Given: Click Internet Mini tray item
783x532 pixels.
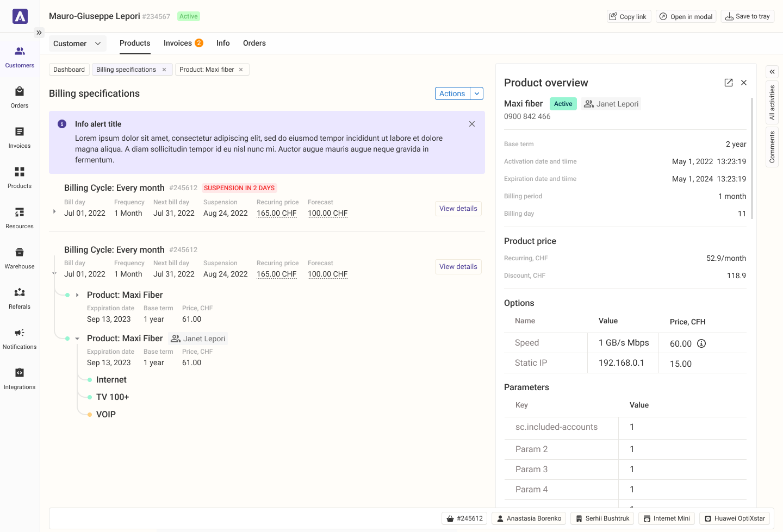Looking at the screenshot, I should [x=667, y=518].
